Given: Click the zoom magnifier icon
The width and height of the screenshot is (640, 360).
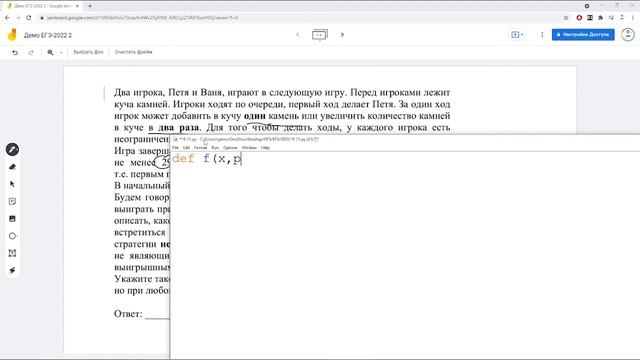Looking at the screenshot, I should coord(50,52).
